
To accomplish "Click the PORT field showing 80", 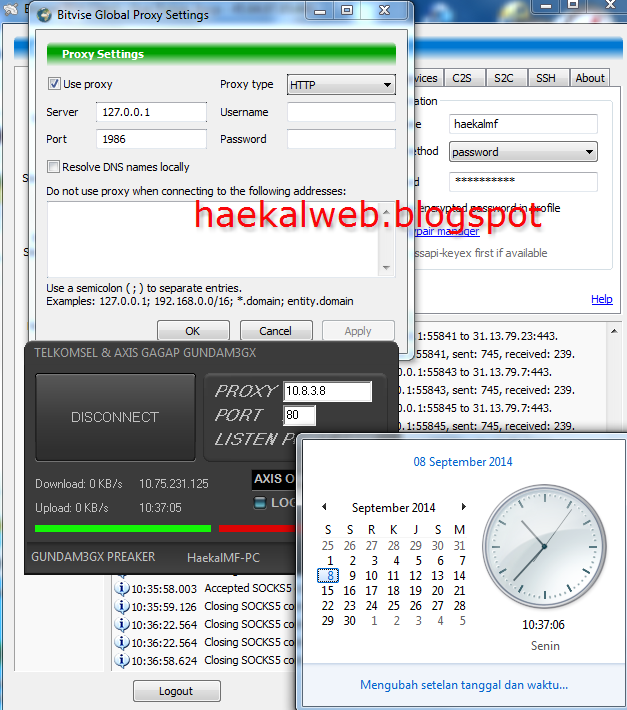I will 299,415.
